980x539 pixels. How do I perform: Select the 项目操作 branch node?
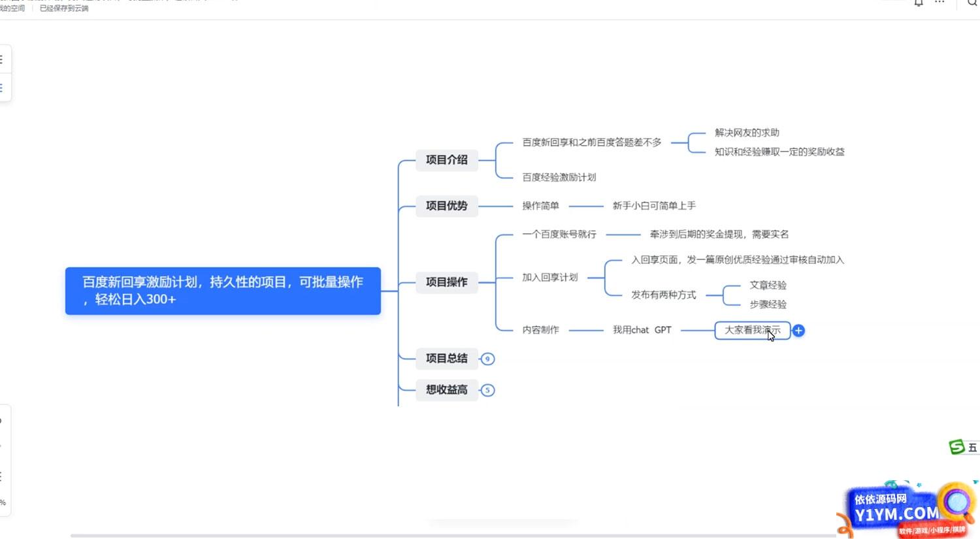(447, 282)
